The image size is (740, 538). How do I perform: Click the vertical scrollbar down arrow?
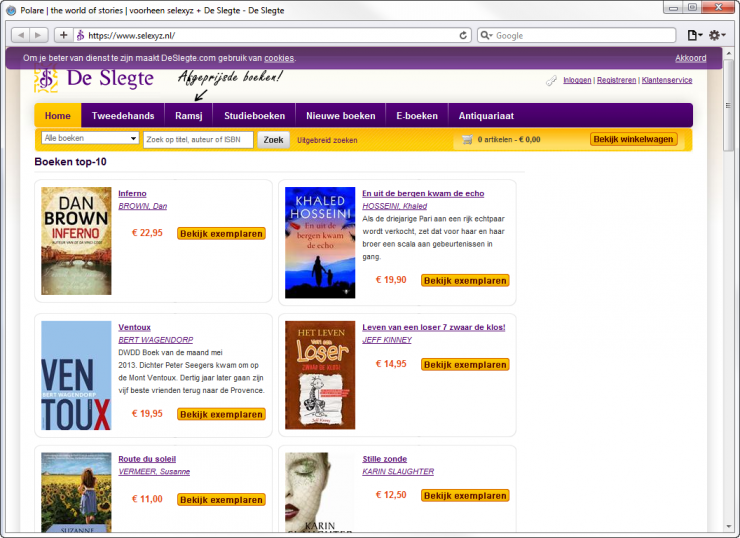729,527
